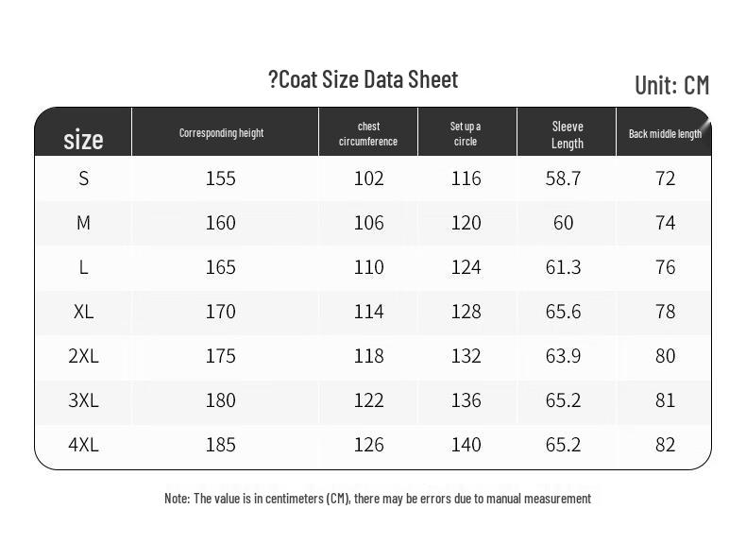Select the 'Corresponding height' column header
The height and width of the screenshot is (560, 746).
[221, 133]
